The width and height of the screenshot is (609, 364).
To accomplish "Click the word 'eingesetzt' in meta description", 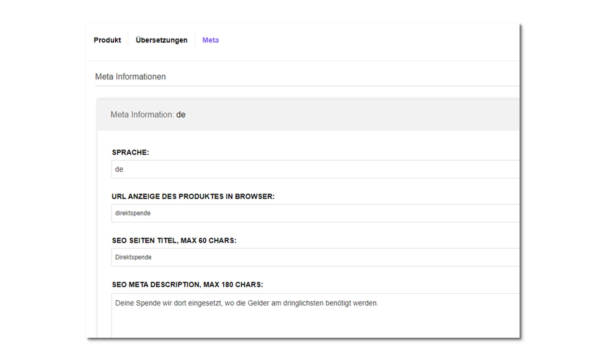I will [x=205, y=303].
